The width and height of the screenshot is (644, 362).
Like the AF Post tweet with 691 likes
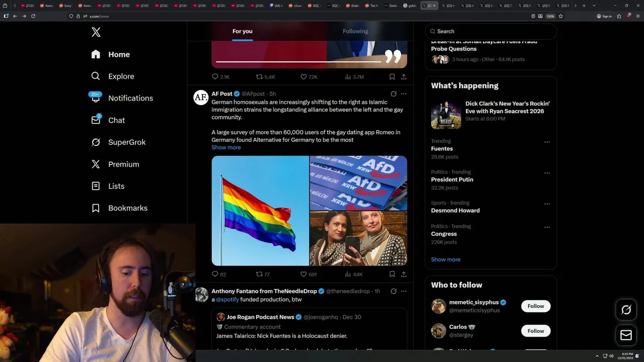[x=308, y=274]
